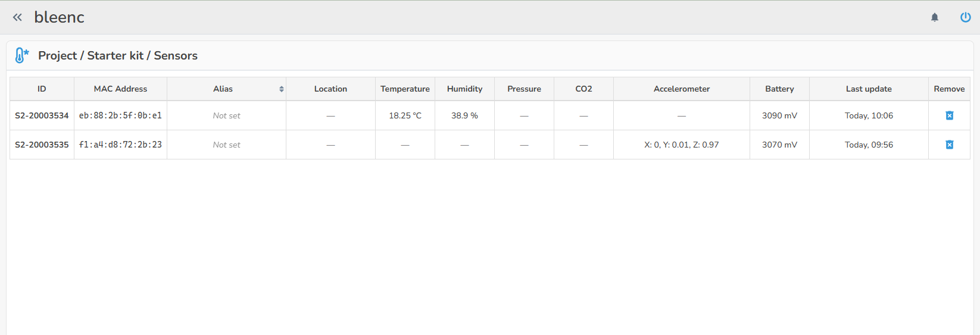Select the ID column header

(x=42, y=89)
